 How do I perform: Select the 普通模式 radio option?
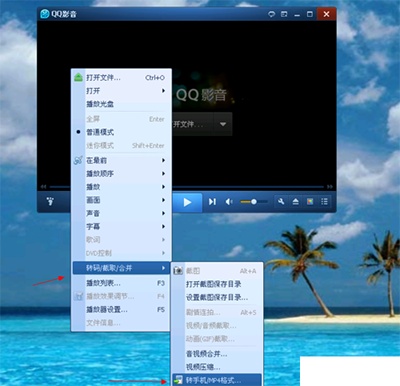(121, 132)
